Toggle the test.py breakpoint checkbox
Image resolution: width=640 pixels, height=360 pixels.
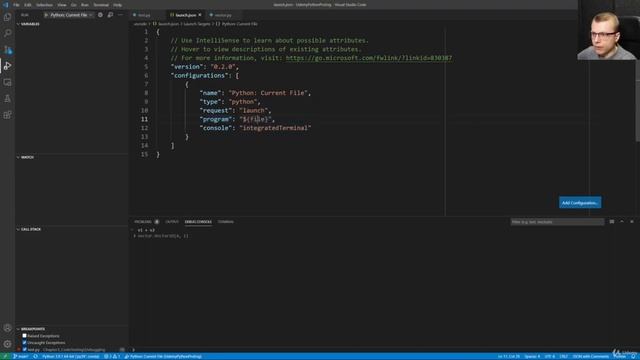pos(24,349)
